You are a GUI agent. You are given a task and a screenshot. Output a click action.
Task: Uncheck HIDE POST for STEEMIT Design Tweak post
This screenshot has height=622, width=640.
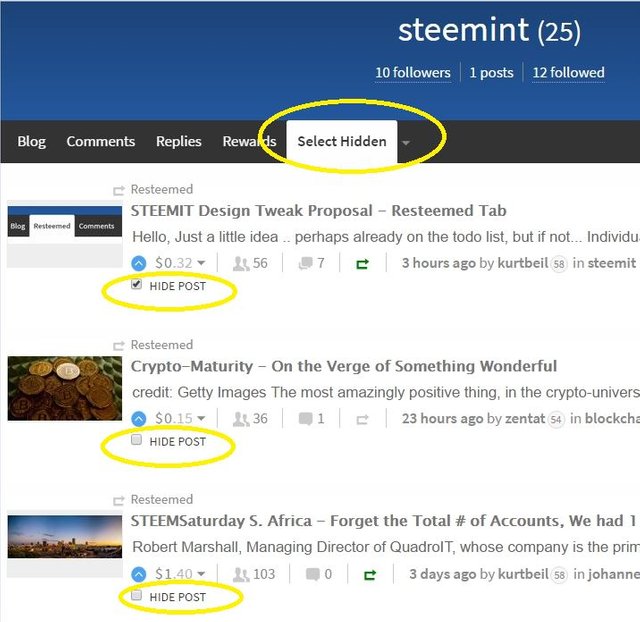point(136,285)
